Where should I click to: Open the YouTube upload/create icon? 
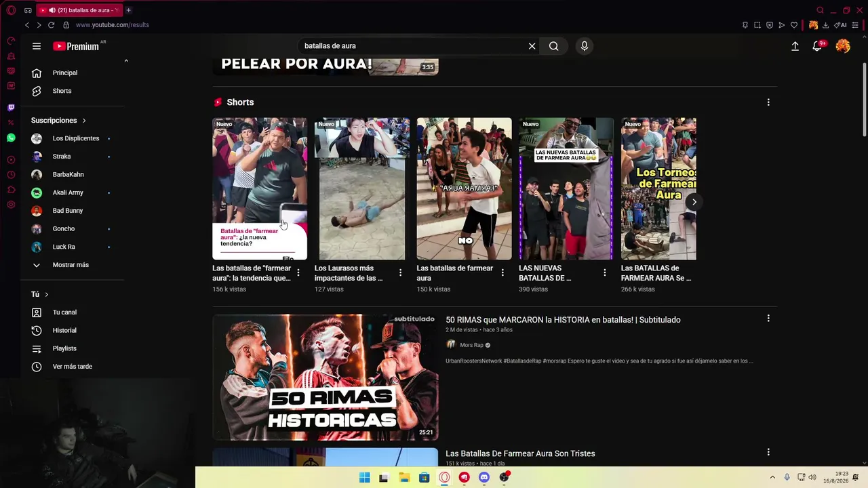tap(795, 46)
